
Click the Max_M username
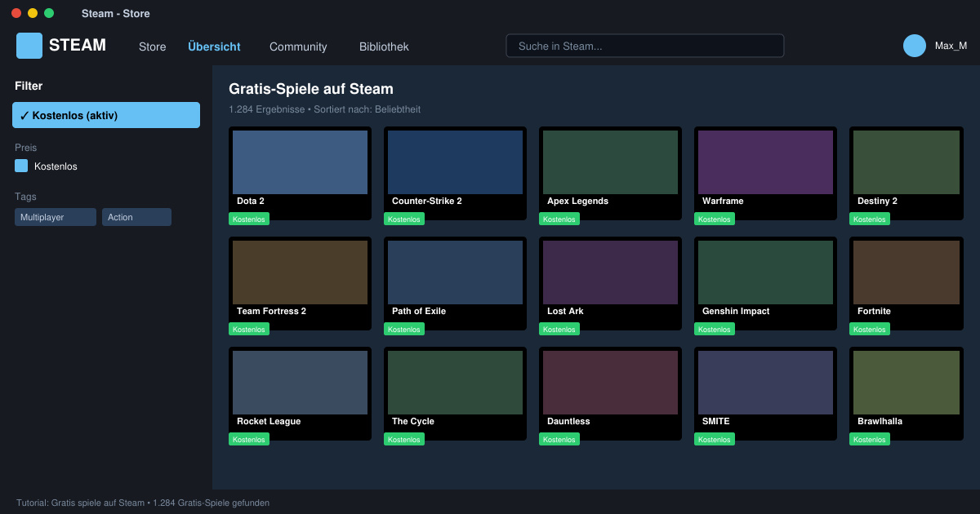point(951,46)
